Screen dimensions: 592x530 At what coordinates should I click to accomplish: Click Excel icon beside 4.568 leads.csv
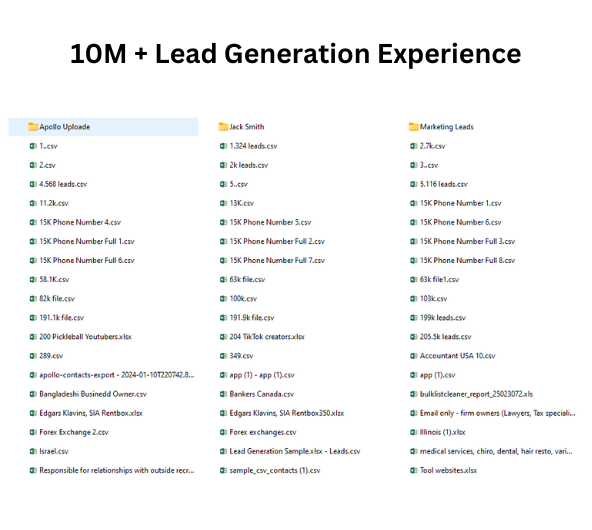tap(33, 184)
